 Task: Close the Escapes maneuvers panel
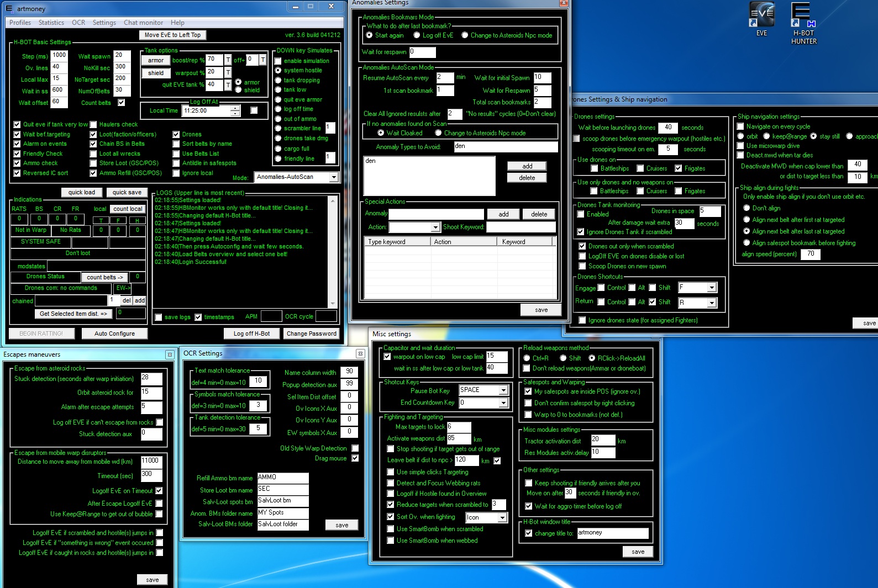point(170,354)
